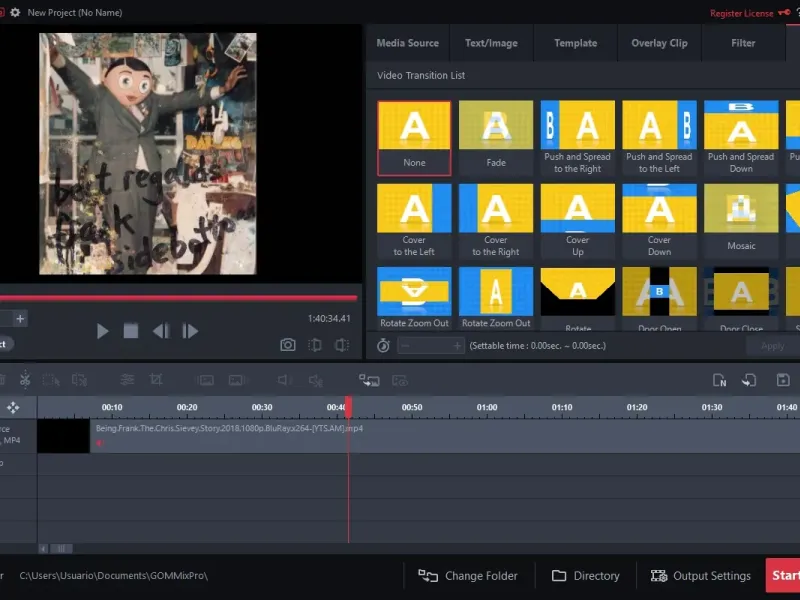
Task: Step to the next frame
Action: click(x=189, y=331)
